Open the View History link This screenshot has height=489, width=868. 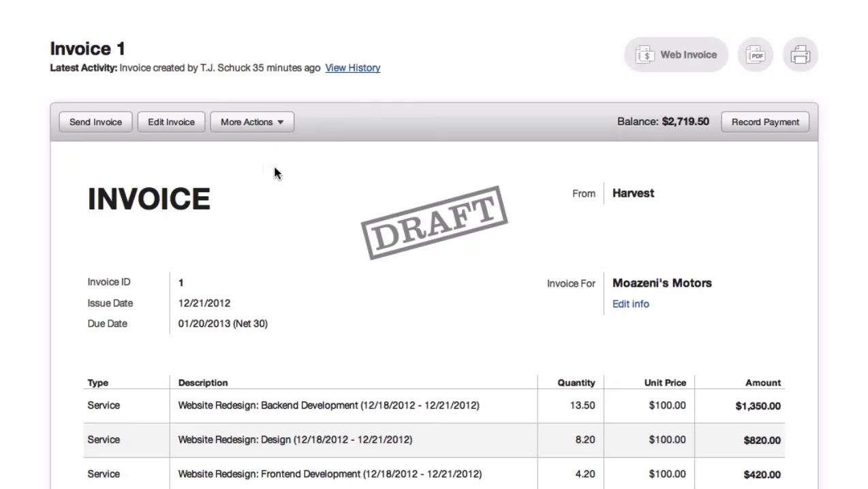point(353,67)
